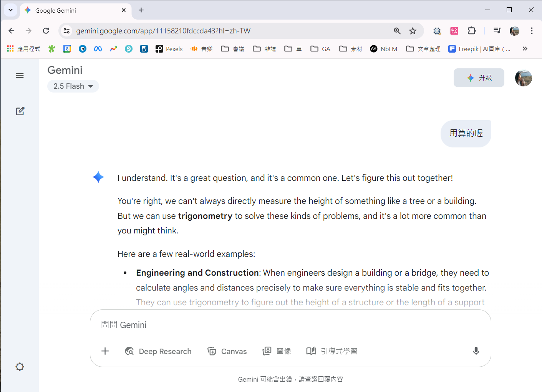Open the 應用程式 apps bookmark
Image resolution: width=542 pixels, height=392 pixels.
[23, 49]
